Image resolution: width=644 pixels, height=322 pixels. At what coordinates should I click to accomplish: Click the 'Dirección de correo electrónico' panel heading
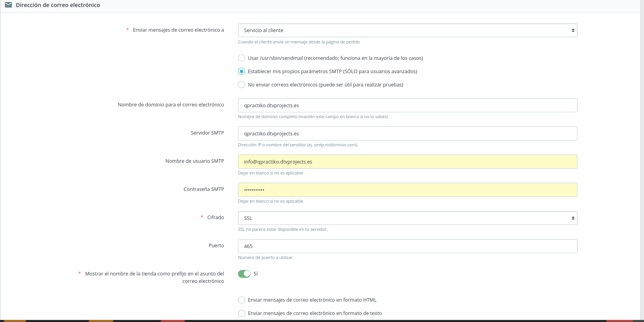58,5
